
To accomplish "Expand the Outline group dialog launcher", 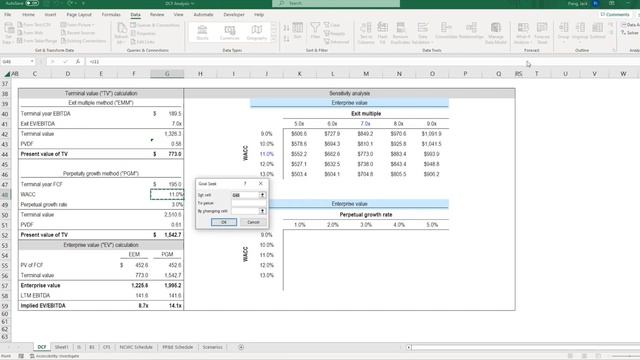I will [613, 50].
